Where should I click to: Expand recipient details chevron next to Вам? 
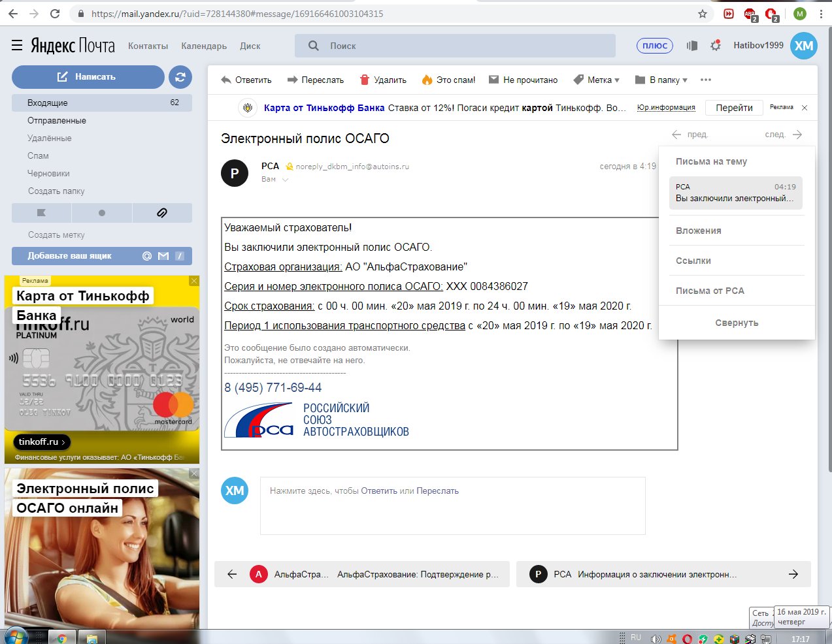285,180
